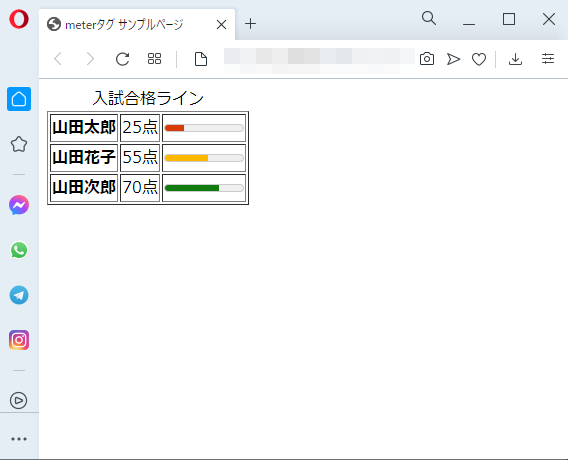Reload the current page
The image size is (568, 460).
click(122, 59)
